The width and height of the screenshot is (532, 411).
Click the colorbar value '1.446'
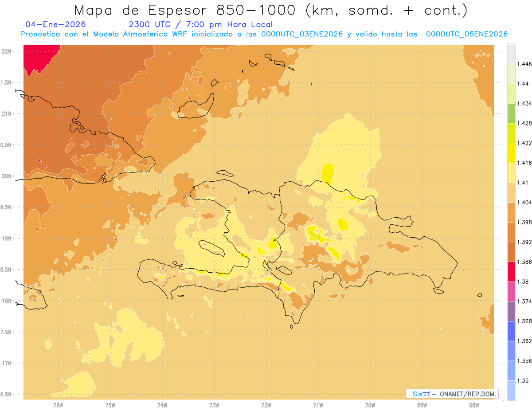524,64
